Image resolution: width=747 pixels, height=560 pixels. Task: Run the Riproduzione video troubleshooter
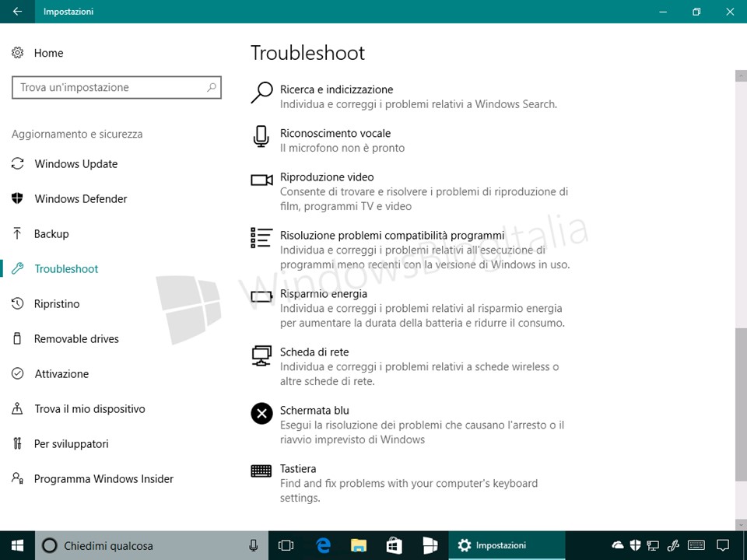[411, 191]
